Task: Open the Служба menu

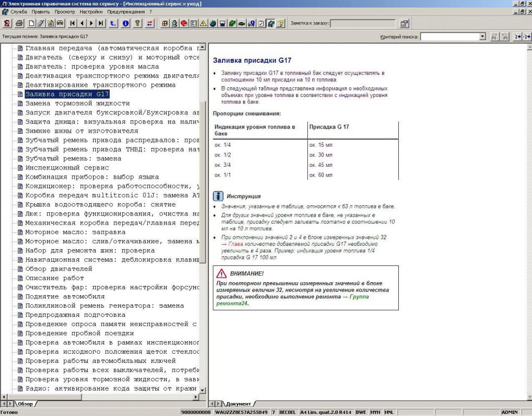Action: point(18,11)
